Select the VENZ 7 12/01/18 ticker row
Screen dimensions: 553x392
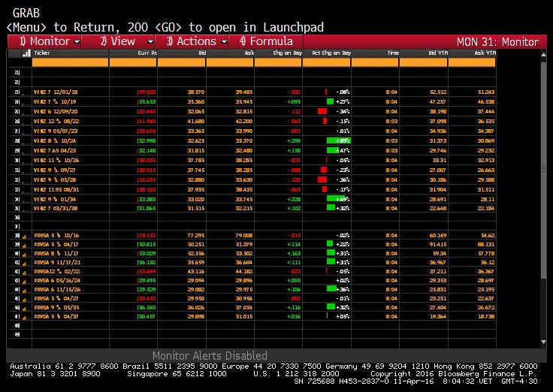coord(59,92)
